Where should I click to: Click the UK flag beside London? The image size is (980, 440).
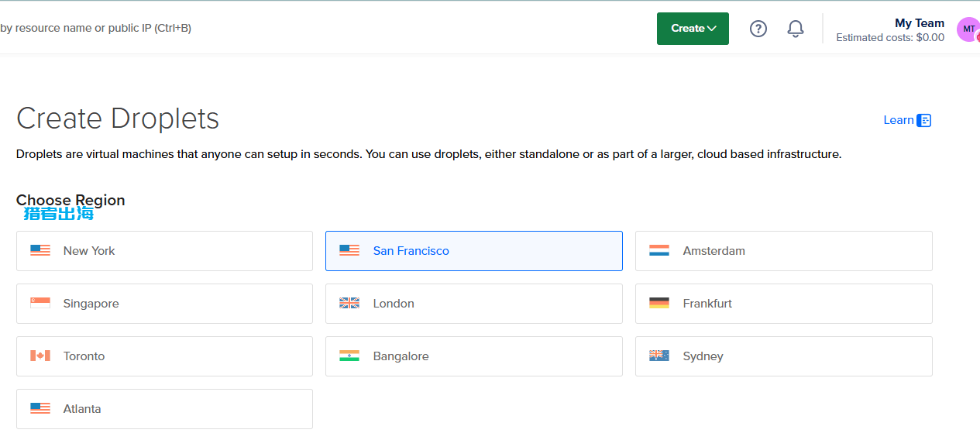pyautogui.click(x=349, y=303)
